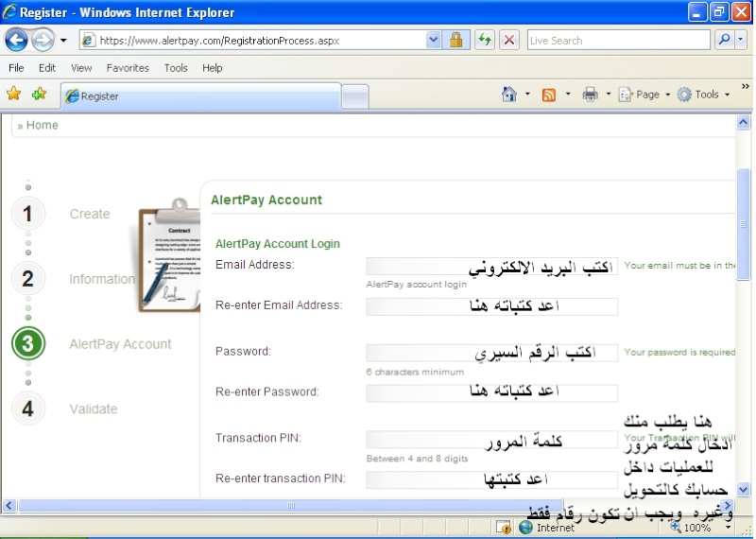Click the '6 characters minimum' hint text
Viewport: 756px width, 539px height.
pos(415,372)
